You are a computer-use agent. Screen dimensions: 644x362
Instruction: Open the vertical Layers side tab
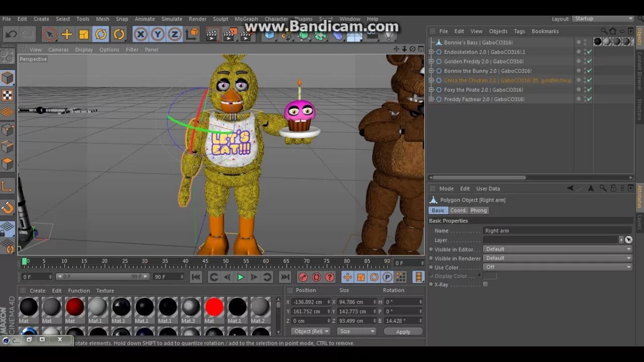(x=639, y=222)
